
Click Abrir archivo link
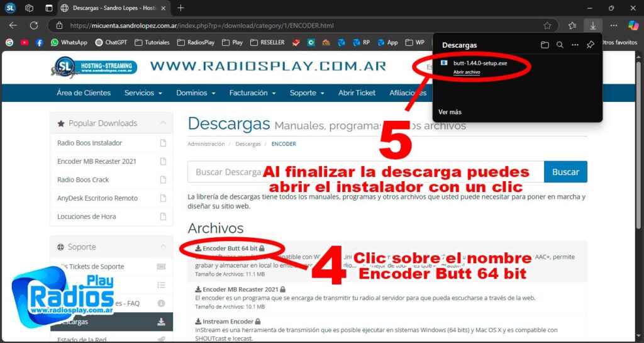point(467,72)
